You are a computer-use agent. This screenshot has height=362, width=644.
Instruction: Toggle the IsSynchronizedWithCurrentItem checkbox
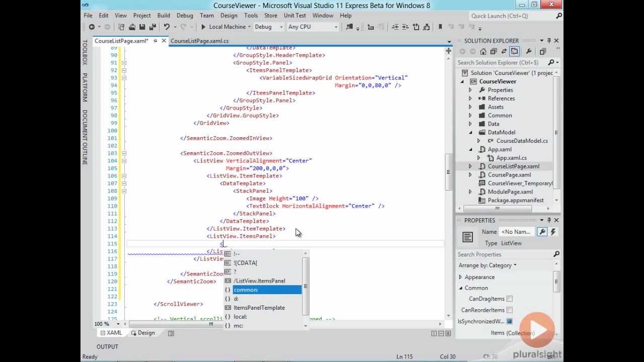(510, 321)
